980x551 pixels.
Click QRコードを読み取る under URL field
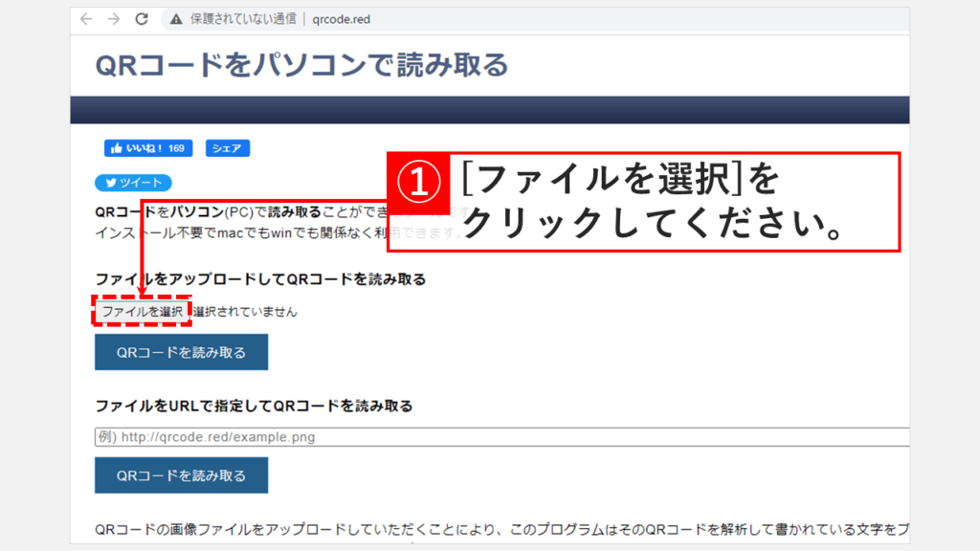pyautogui.click(x=181, y=475)
